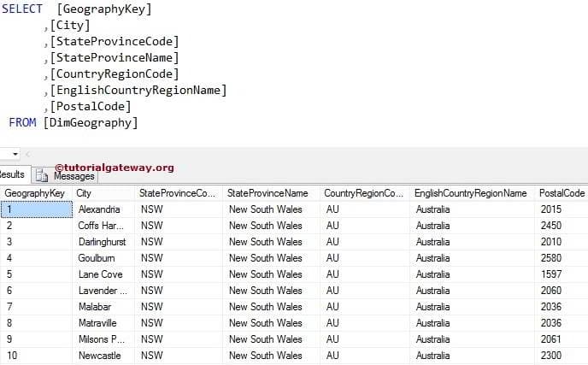Image resolution: width=588 pixels, height=365 pixels.
Task: Select the Lane Cove city cell
Action: coord(100,274)
